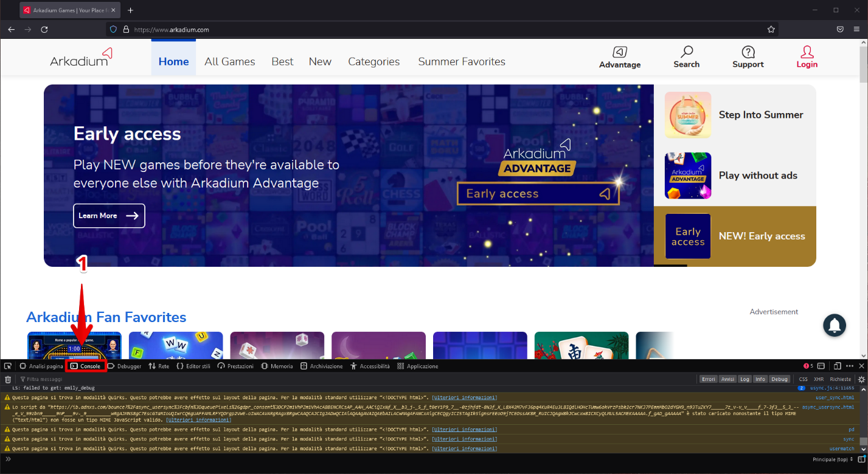868x474 pixels.
Task: Open the Memoria tab
Action: [x=277, y=366]
